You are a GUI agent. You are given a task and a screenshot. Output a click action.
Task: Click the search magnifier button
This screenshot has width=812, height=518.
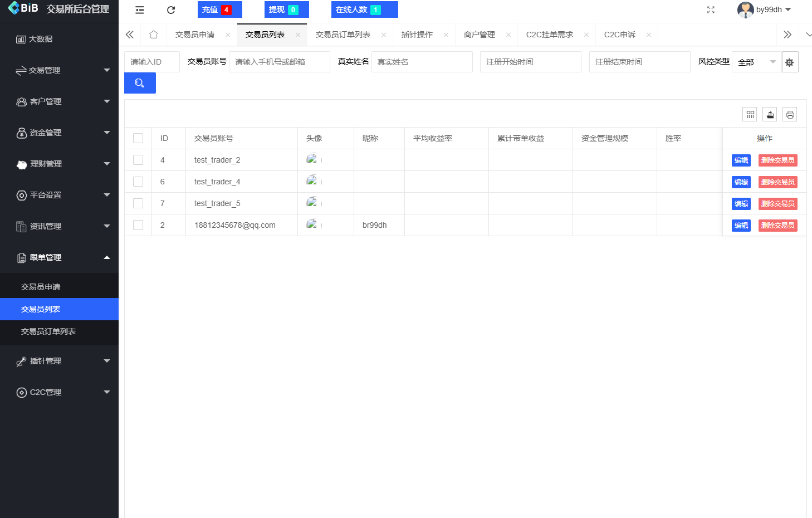point(140,82)
